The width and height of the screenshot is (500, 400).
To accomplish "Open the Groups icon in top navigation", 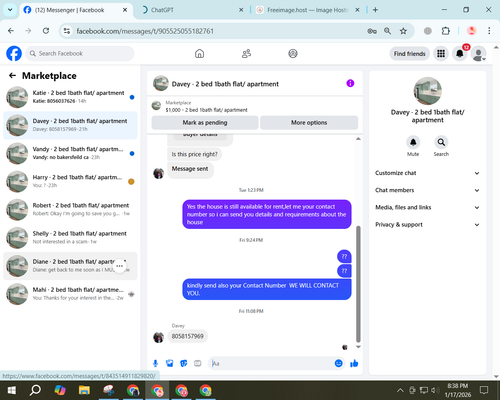I will tap(293, 53).
